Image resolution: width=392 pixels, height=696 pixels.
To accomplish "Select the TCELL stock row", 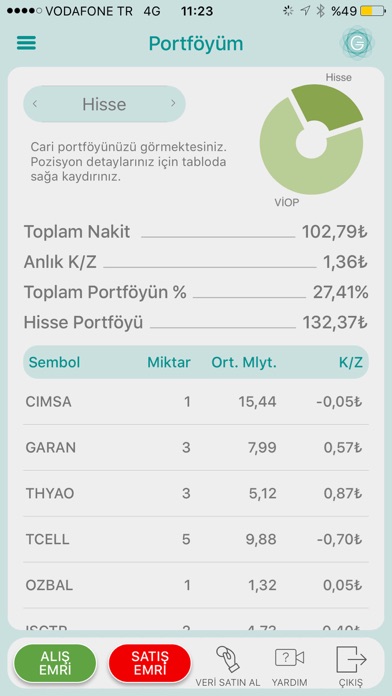I will 196,539.
